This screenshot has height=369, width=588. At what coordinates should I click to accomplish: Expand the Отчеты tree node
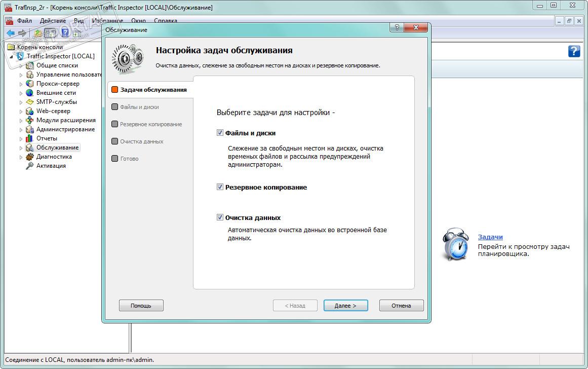coord(21,138)
